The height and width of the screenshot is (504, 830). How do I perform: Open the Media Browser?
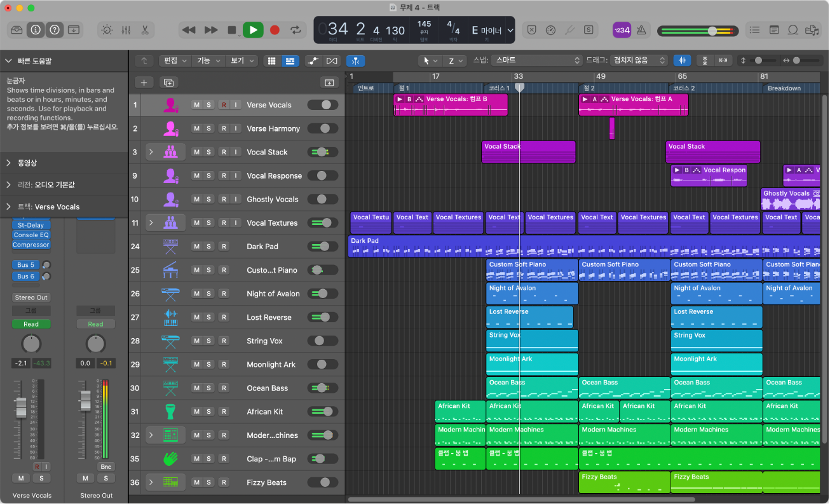point(811,30)
